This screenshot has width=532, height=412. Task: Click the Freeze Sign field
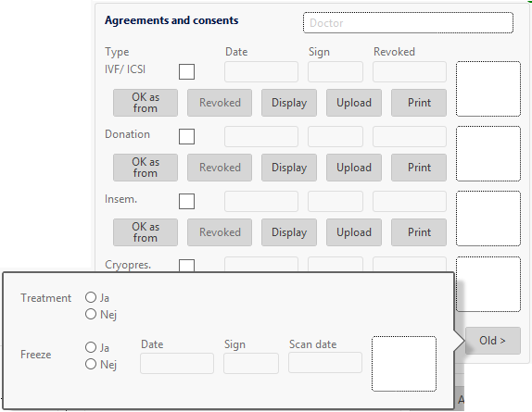tap(251, 363)
